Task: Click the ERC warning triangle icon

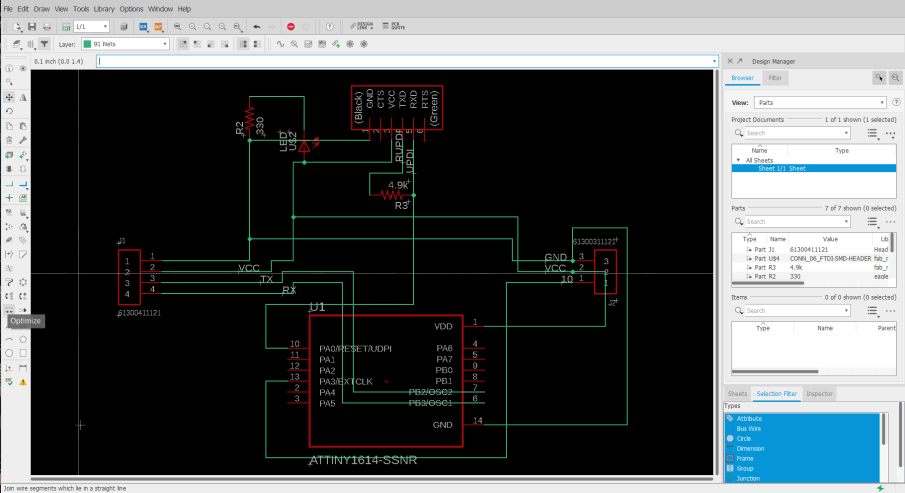Action: [23, 381]
